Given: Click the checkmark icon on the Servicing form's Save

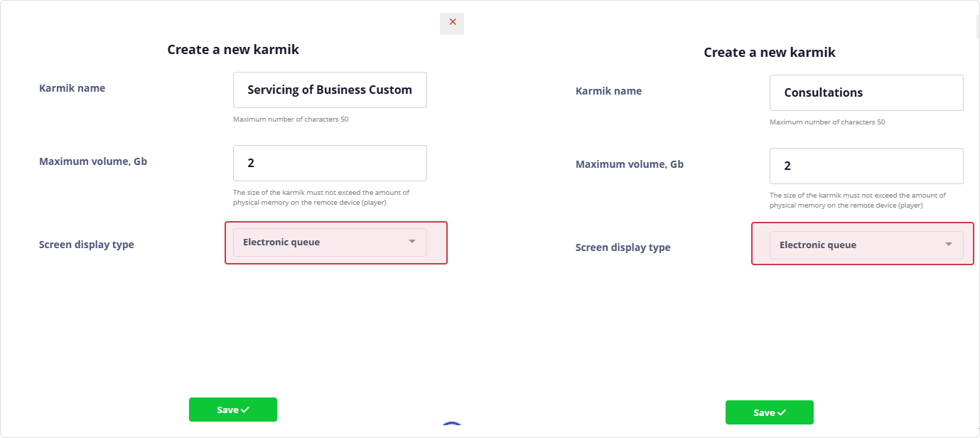Looking at the screenshot, I should coord(245,410).
